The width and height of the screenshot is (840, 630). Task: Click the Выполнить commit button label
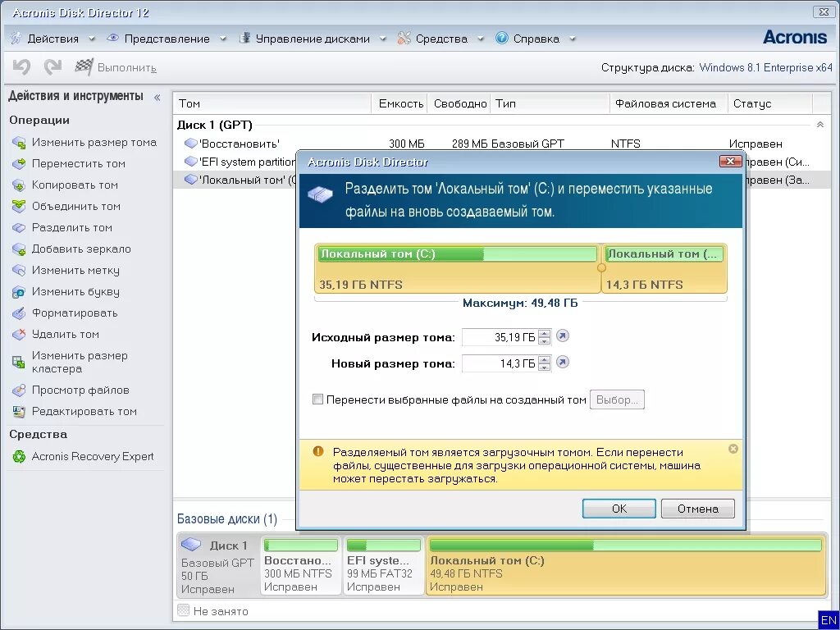[127, 67]
